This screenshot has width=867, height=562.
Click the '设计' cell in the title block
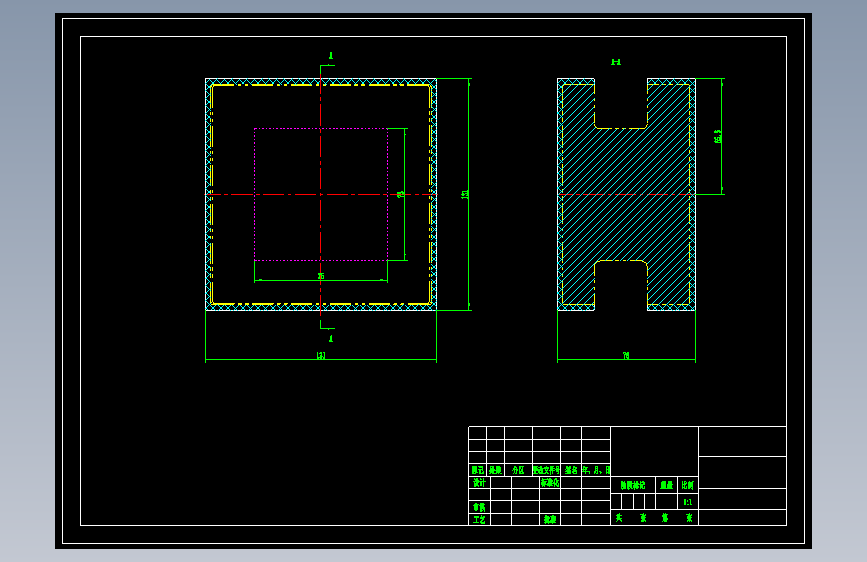point(479,482)
